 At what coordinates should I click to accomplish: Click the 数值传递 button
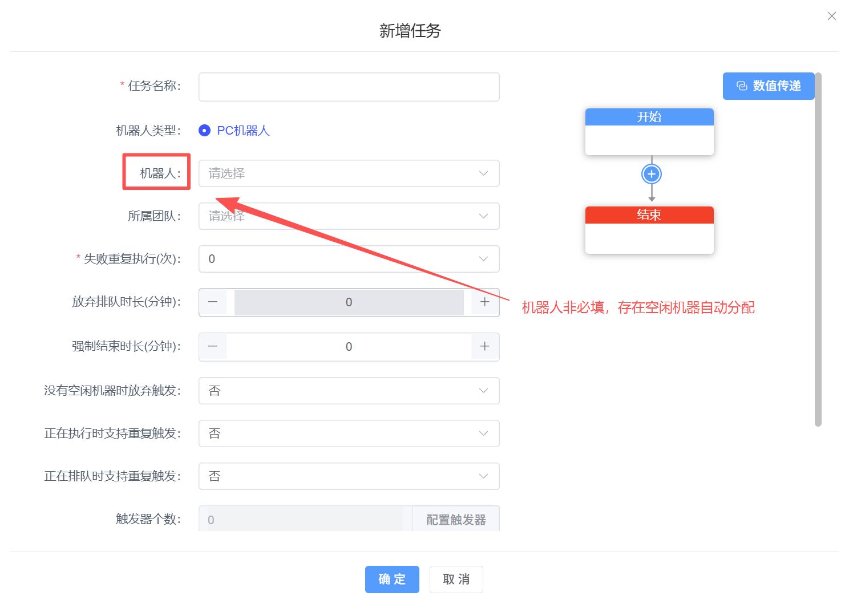click(x=768, y=86)
